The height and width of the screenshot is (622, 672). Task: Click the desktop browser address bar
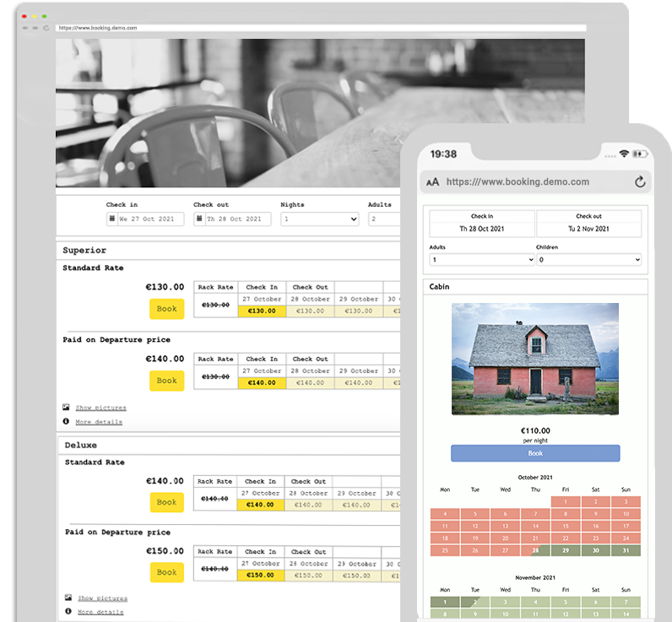point(321,28)
